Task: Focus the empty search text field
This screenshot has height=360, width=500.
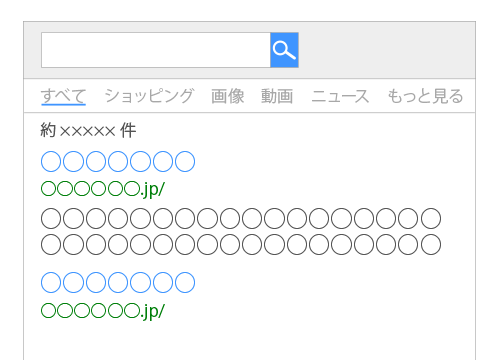Action: [x=156, y=50]
